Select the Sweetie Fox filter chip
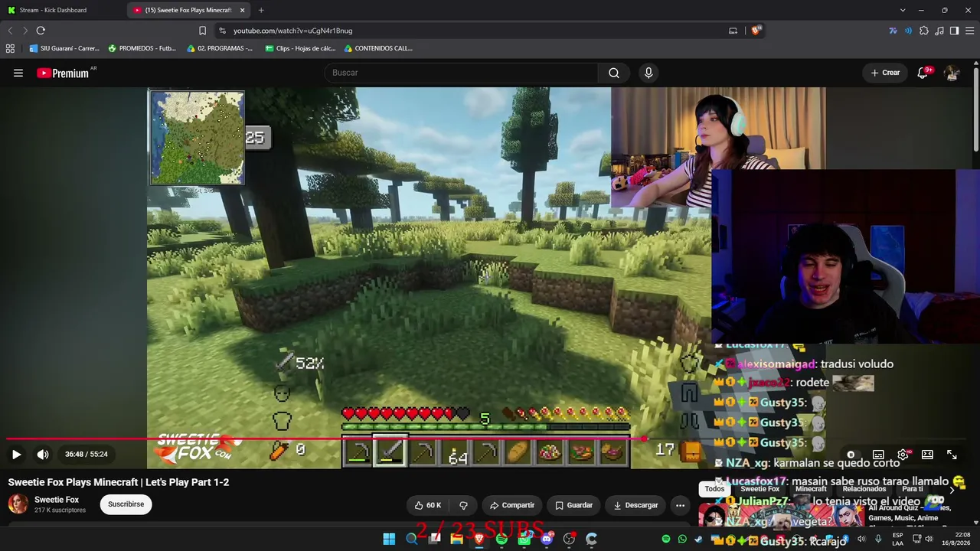 759,489
